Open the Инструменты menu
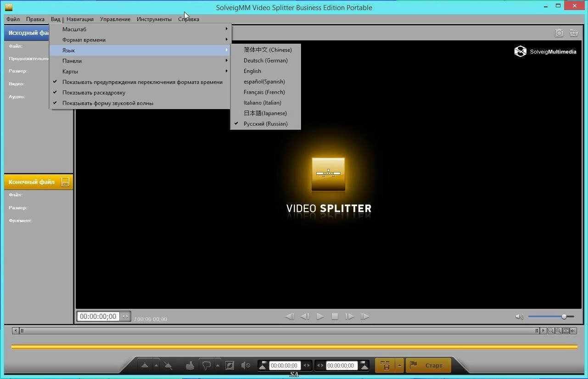 [154, 19]
